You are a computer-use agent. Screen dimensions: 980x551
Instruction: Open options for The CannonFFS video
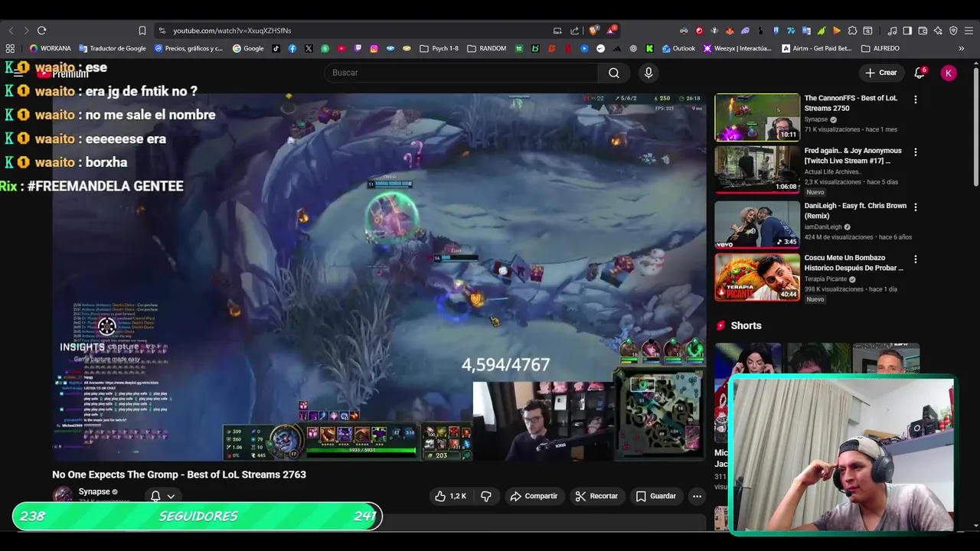pos(915,99)
